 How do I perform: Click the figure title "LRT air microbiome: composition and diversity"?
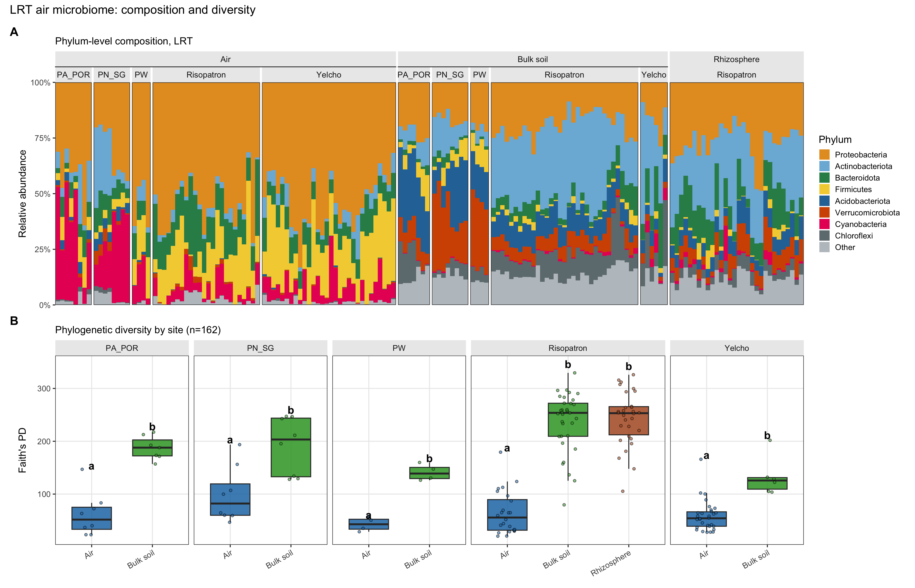click(x=132, y=10)
